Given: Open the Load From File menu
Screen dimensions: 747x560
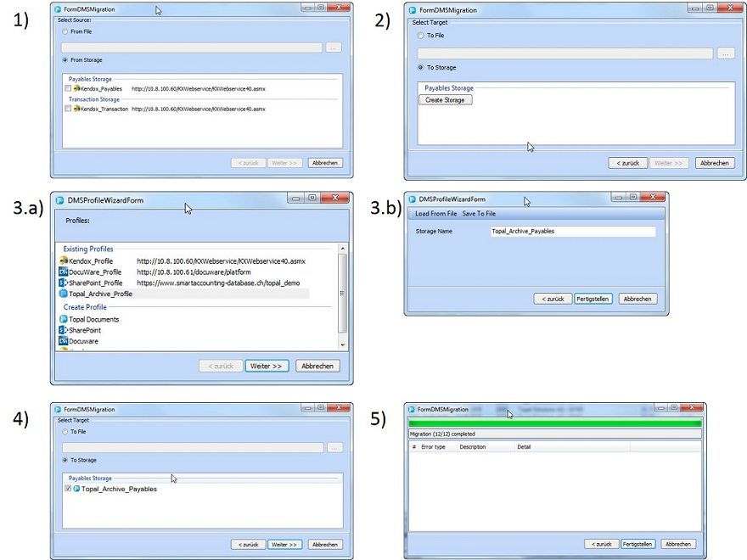Looking at the screenshot, I should pyautogui.click(x=435, y=214).
